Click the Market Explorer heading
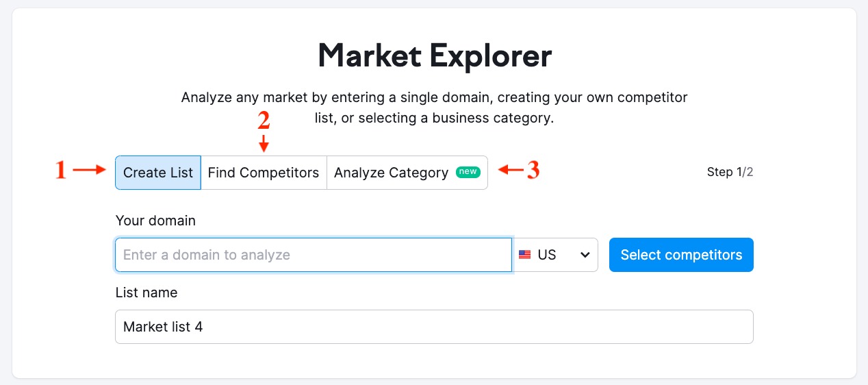 (435, 55)
